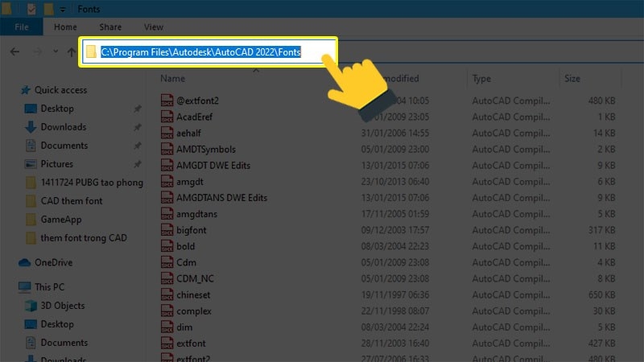644x362 pixels.
Task: Open the pinned Downloads under Quick access
Action: click(x=64, y=127)
